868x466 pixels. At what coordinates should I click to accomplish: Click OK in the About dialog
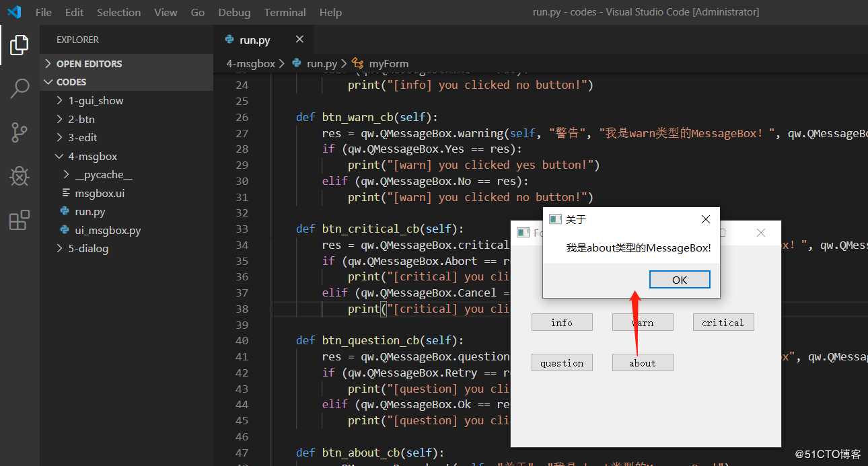(680, 280)
